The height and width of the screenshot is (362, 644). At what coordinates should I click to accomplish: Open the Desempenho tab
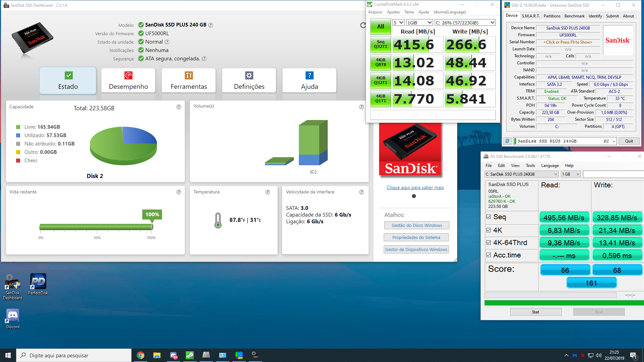coord(128,80)
